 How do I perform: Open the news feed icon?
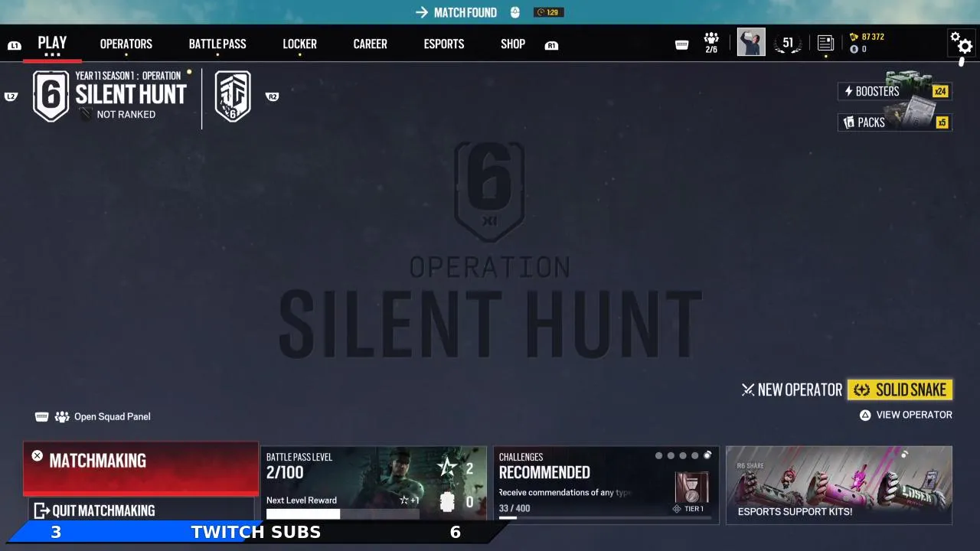point(825,44)
